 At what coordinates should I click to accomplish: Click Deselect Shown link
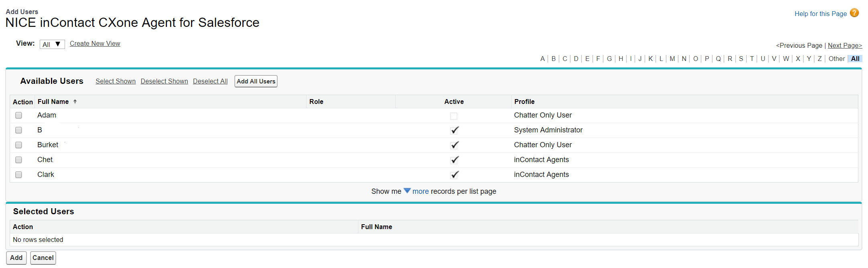click(x=164, y=81)
